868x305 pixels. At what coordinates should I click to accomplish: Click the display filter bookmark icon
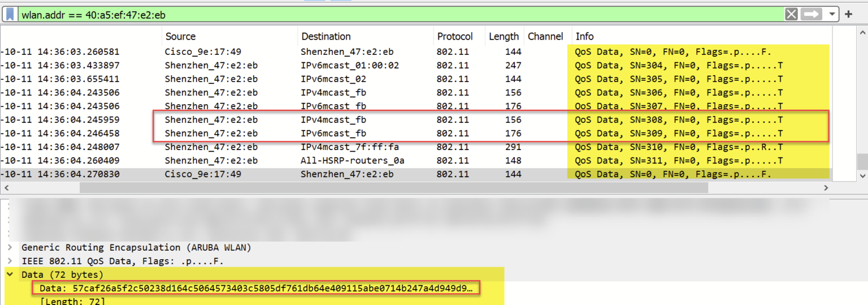pos(10,14)
